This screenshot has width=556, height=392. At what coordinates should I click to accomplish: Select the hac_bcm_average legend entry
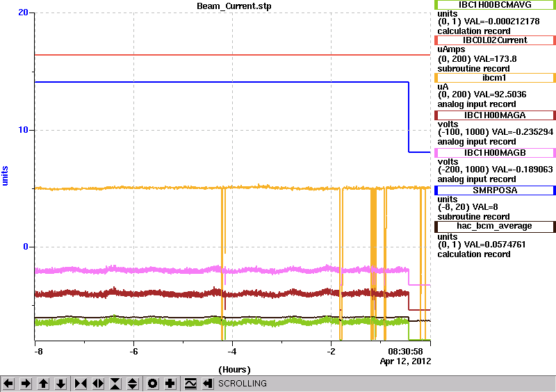pyautogui.click(x=495, y=226)
